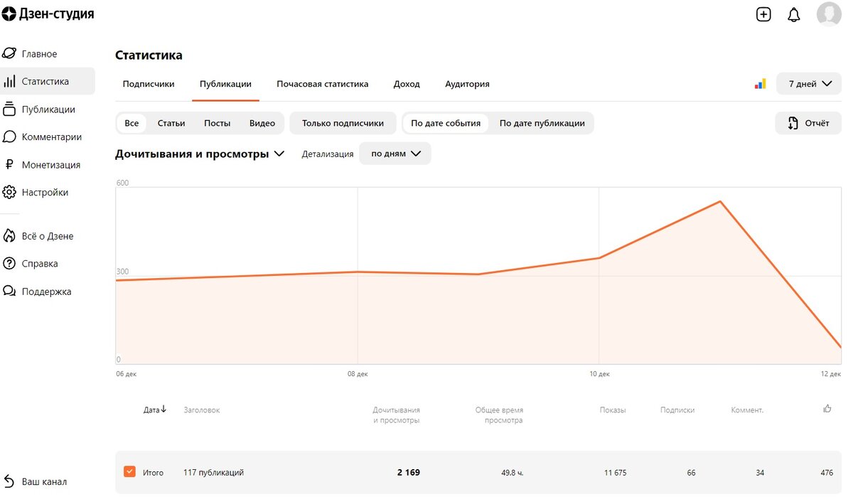
Task: Click the ruble icon beside Монетизация
Action: (9, 164)
